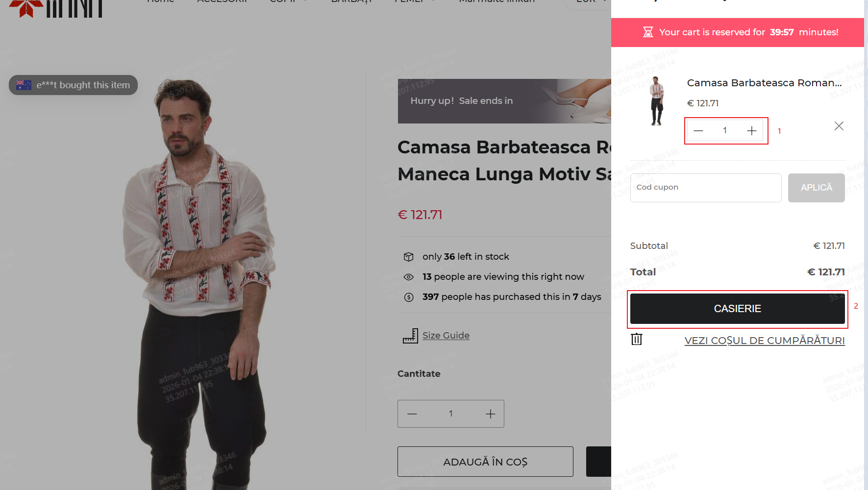Screen dimensions: 868x490
Task: Open the Camasa Barbateasca Roman... cart title
Action: (x=764, y=83)
